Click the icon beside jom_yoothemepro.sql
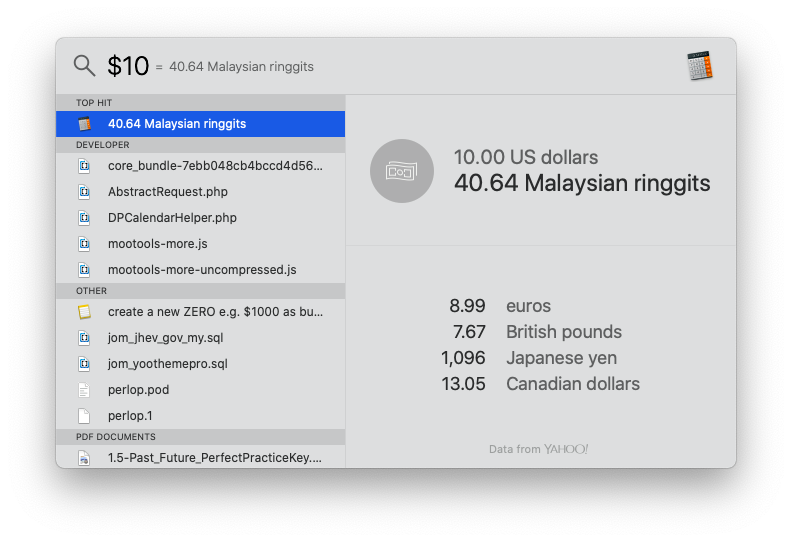 tap(84, 364)
